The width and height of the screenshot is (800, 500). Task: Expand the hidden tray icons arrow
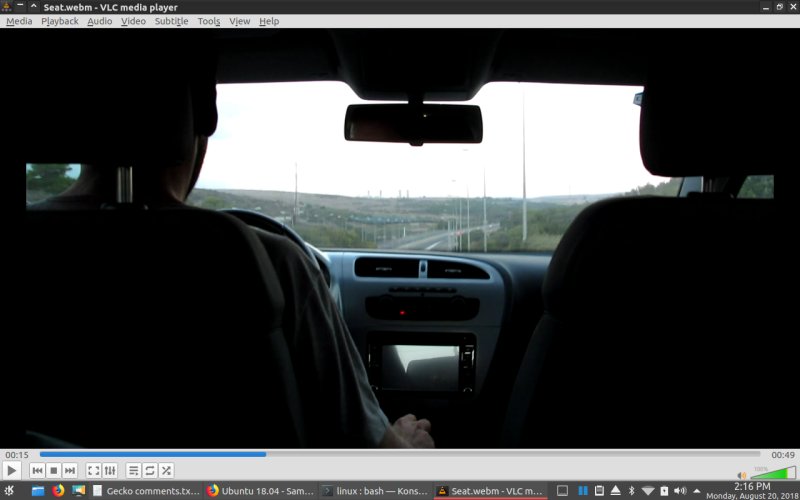click(696, 491)
